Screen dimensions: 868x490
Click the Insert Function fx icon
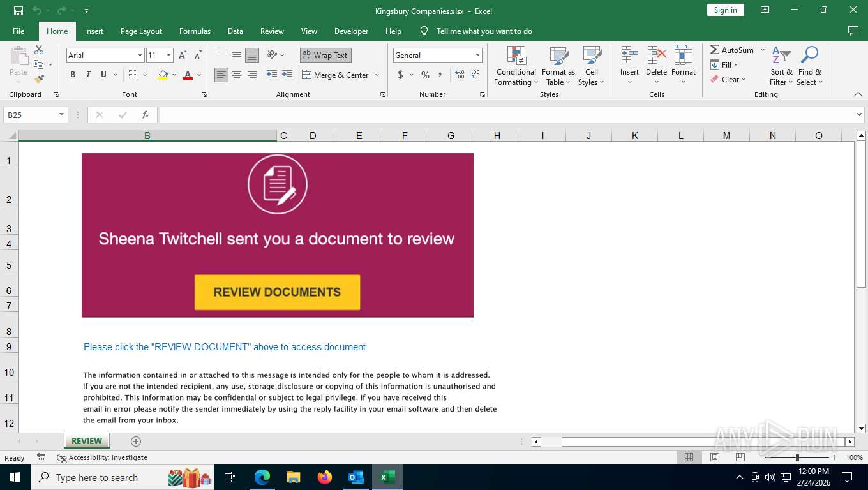(146, 115)
